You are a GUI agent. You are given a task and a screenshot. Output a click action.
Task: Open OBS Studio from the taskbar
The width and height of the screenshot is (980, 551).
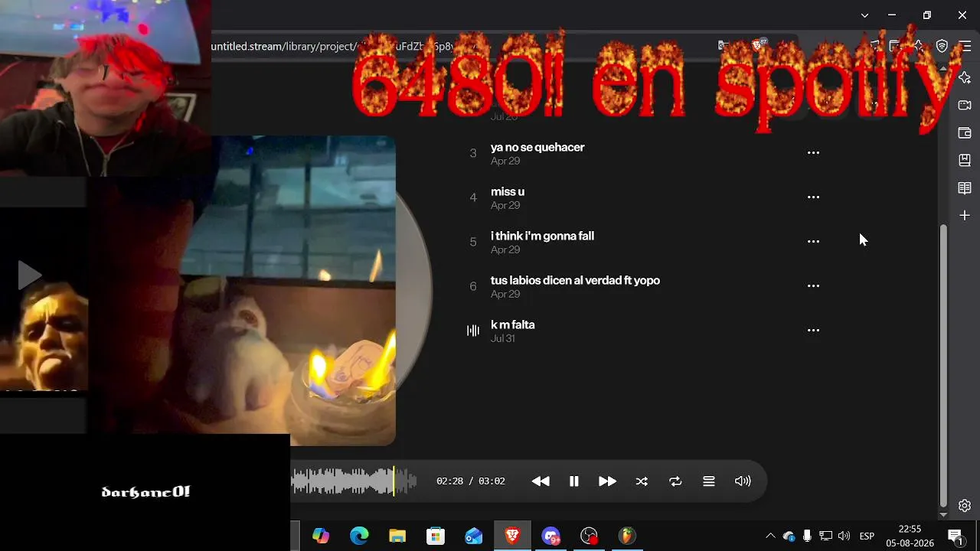tap(589, 536)
